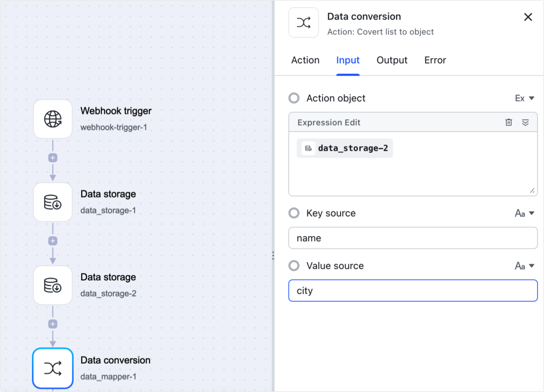
Task: Switch to the Output tab
Action: point(391,60)
